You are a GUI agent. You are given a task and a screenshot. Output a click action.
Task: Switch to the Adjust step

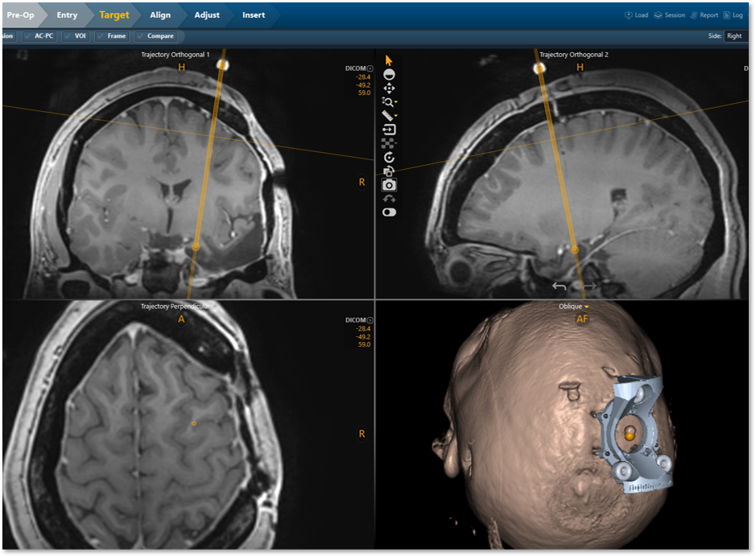tap(207, 15)
